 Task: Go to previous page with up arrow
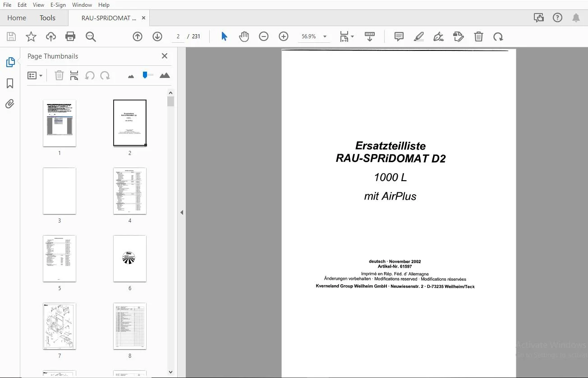[x=138, y=36]
